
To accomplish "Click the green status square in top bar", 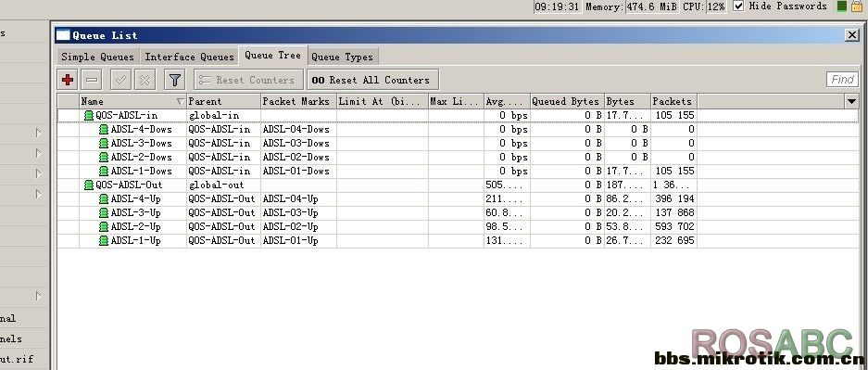I will coord(842,6).
